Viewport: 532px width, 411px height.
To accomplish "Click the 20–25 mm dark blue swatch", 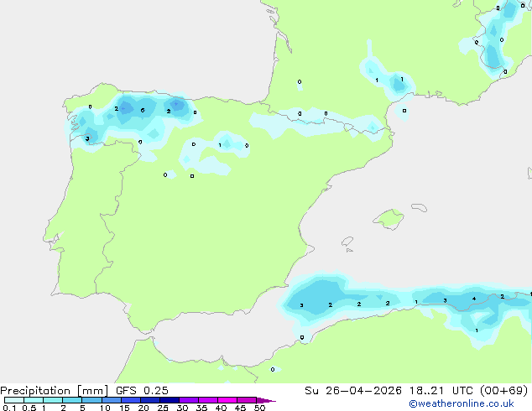I will coord(149,400).
